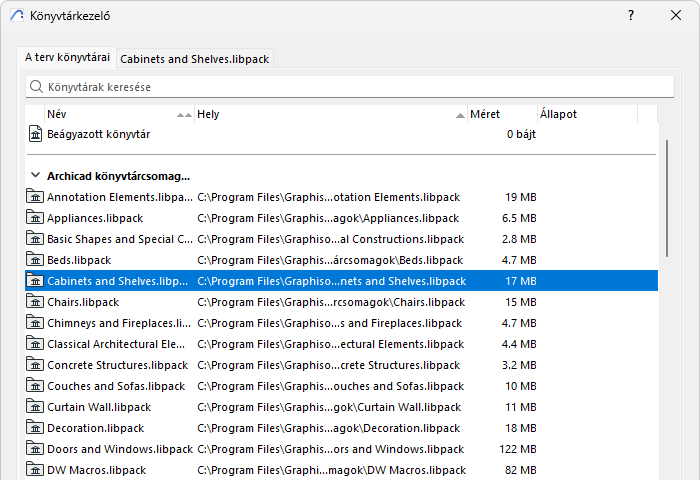Select Beds.libpack name

coord(79,260)
